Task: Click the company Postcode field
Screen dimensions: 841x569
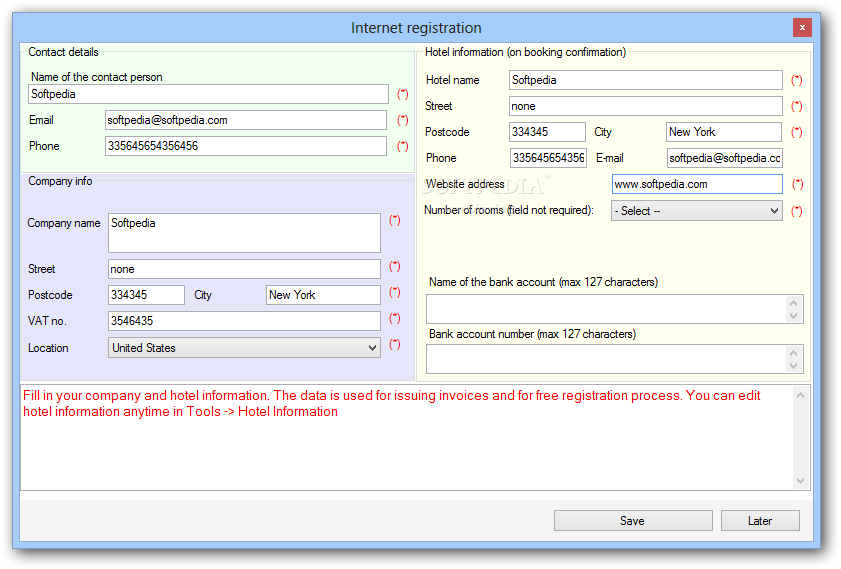Action: pos(146,295)
